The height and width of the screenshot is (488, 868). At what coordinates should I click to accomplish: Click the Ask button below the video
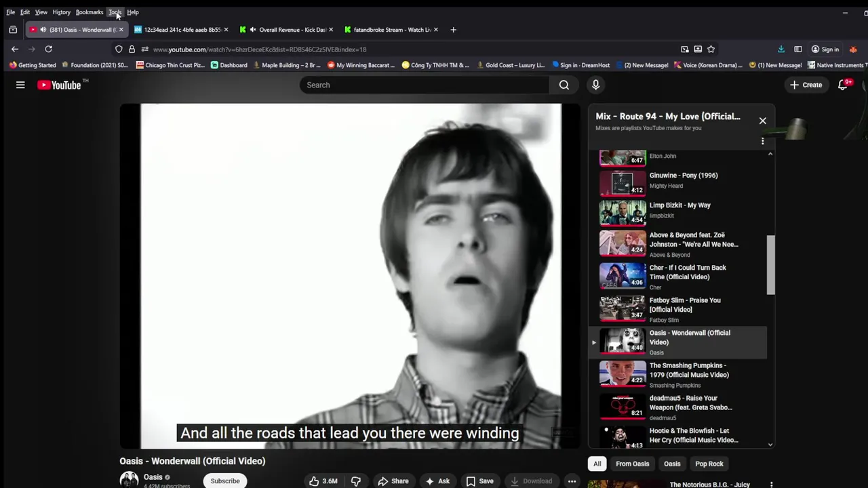pyautogui.click(x=438, y=481)
